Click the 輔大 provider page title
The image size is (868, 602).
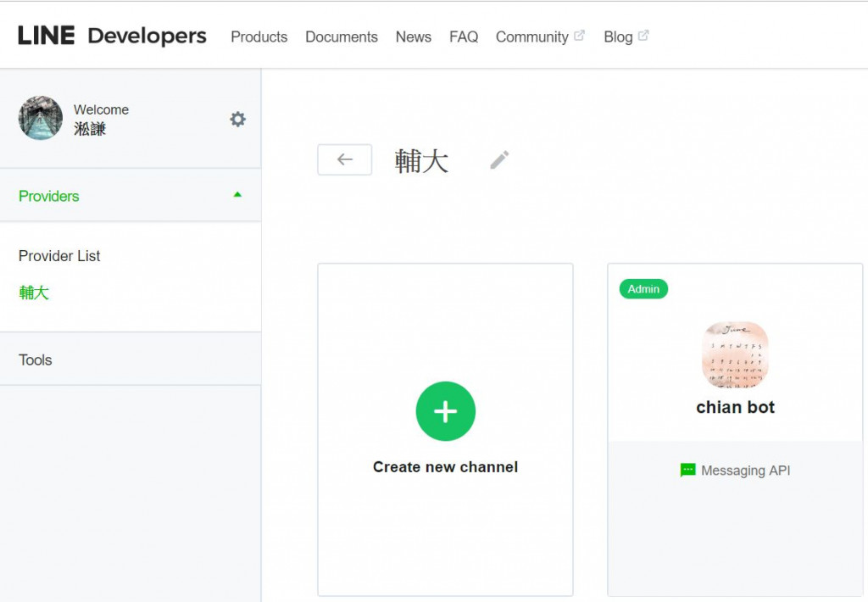click(x=421, y=161)
